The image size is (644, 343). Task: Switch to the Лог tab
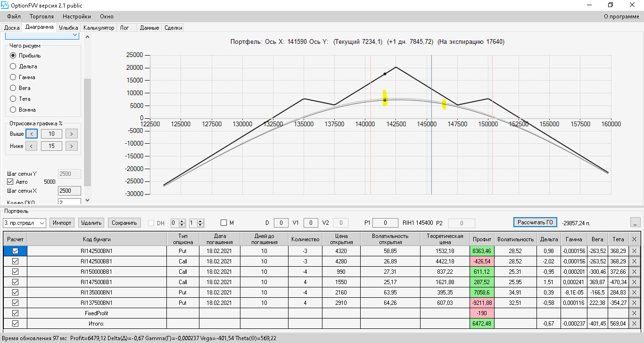[x=124, y=28]
